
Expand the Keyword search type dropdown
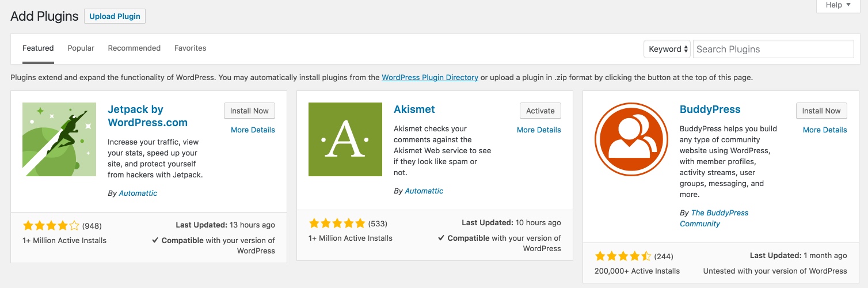(x=667, y=49)
